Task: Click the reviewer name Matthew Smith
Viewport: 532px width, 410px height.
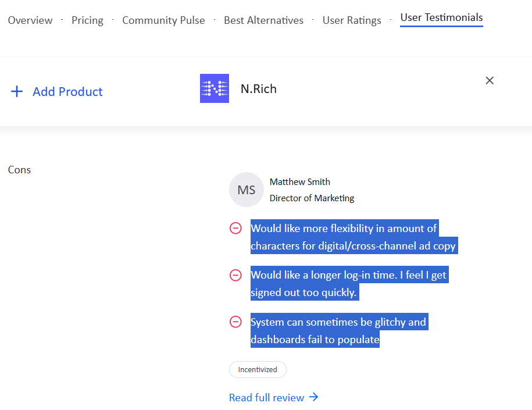Action: pos(299,182)
